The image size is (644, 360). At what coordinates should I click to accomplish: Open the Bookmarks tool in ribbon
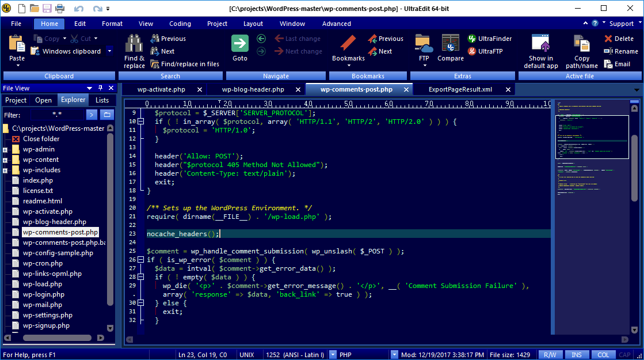coord(348,44)
